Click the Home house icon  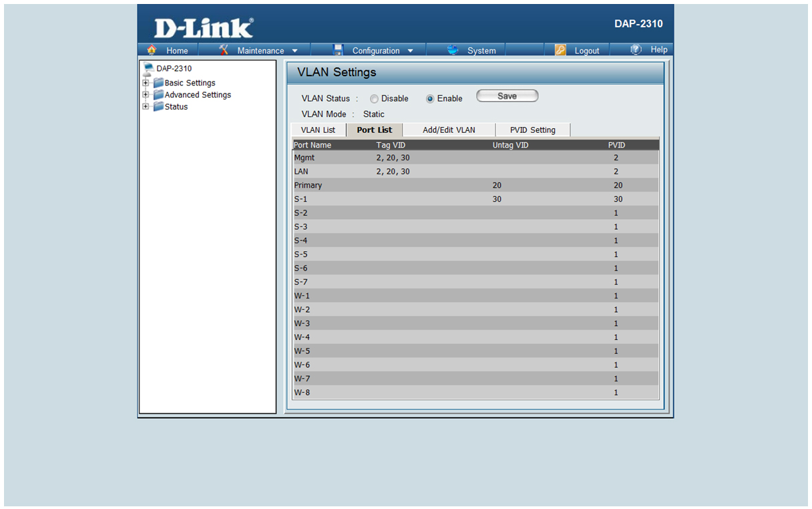152,50
